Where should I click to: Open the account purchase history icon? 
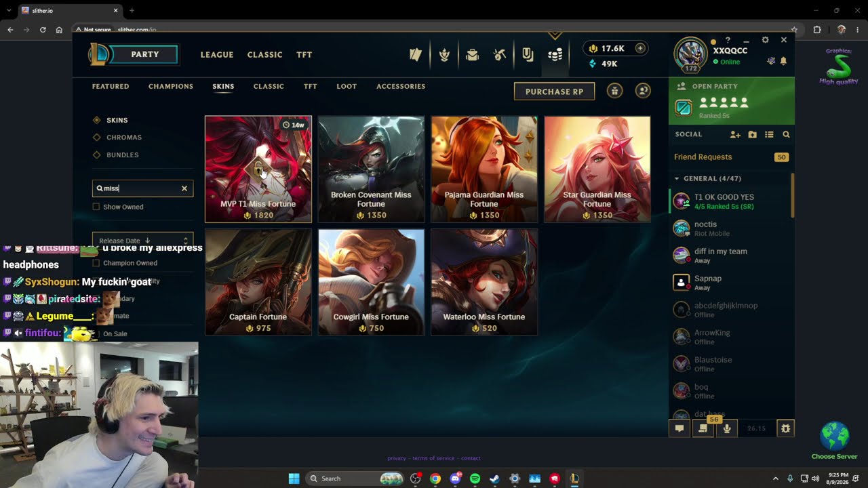tap(643, 91)
